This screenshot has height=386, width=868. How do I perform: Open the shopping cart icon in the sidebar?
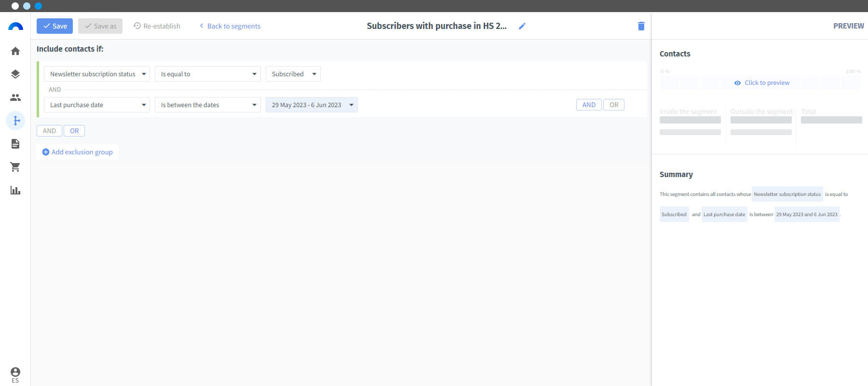tap(15, 167)
